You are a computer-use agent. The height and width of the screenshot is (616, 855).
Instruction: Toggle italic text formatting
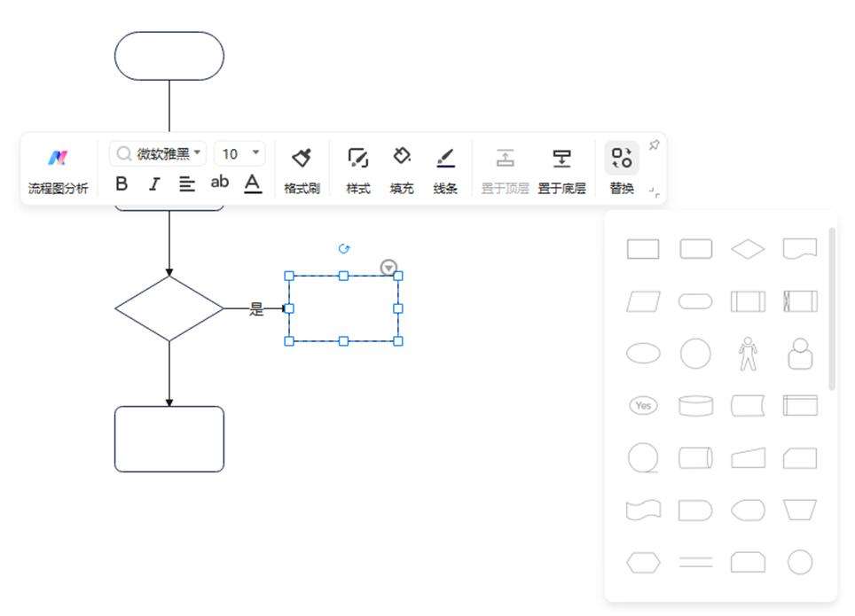[x=154, y=183]
